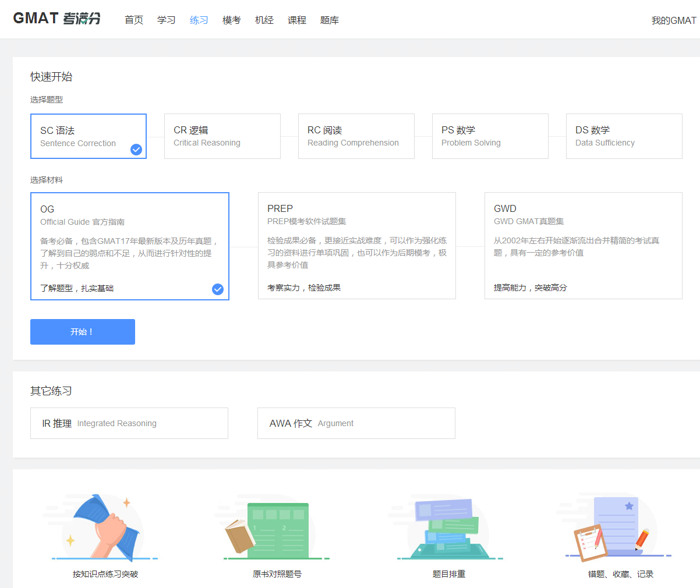Go to 首页 in the navigation
The image size is (700, 588).
[x=133, y=19]
